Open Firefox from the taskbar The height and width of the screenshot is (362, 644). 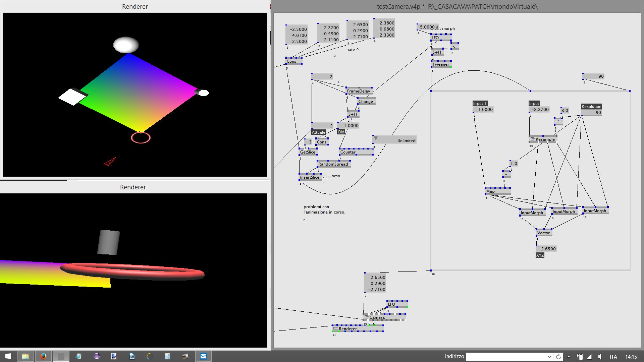pyautogui.click(x=43, y=356)
